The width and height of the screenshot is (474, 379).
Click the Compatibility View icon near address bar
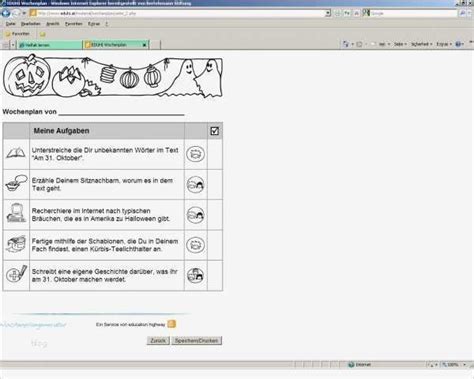pyautogui.click(x=337, y=13)
